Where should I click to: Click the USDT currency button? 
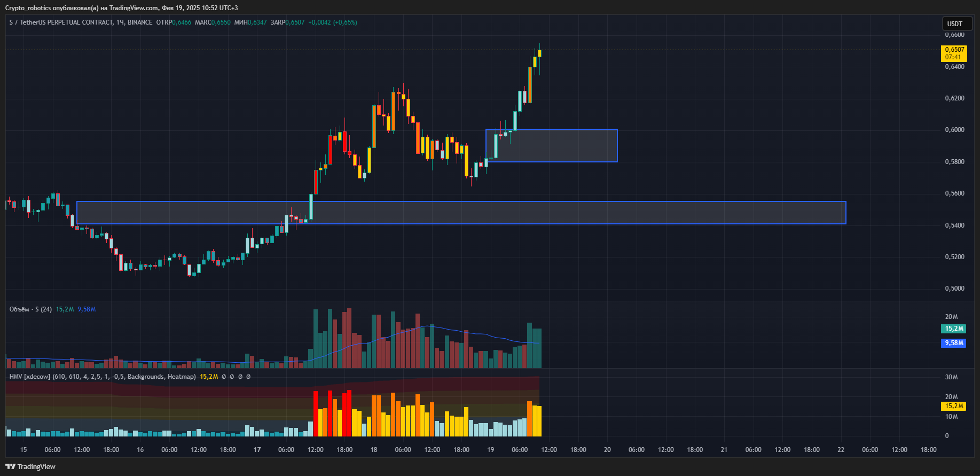957,24
